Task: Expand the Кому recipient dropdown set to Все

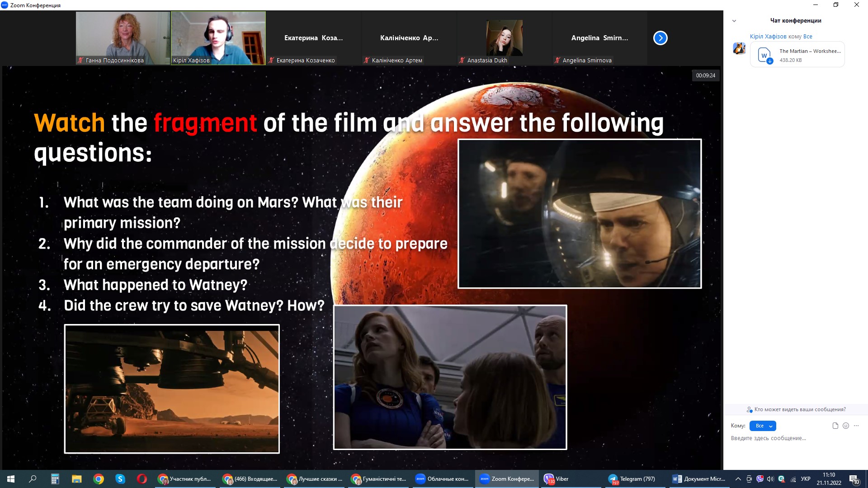Action: [x=763, y=426]
